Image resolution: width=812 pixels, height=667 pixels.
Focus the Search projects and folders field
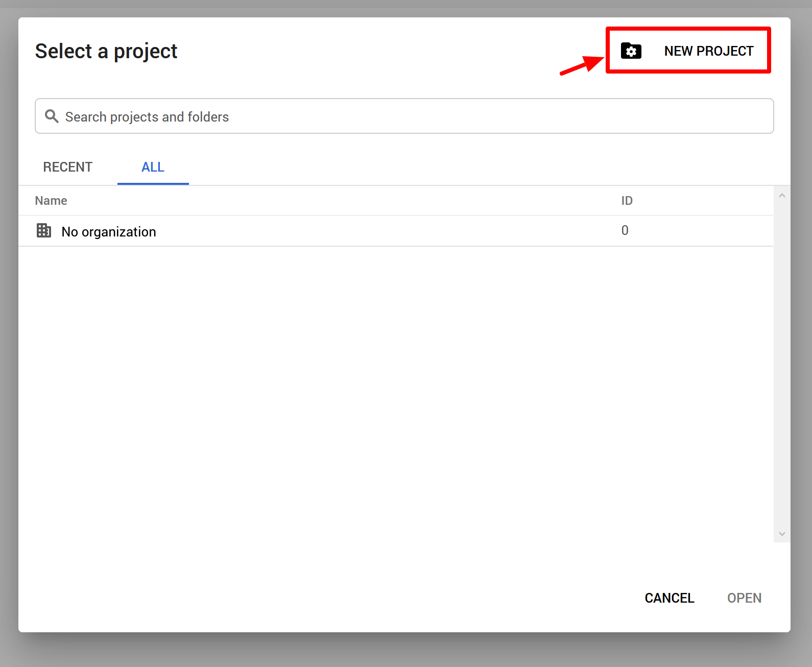(409, 116)
